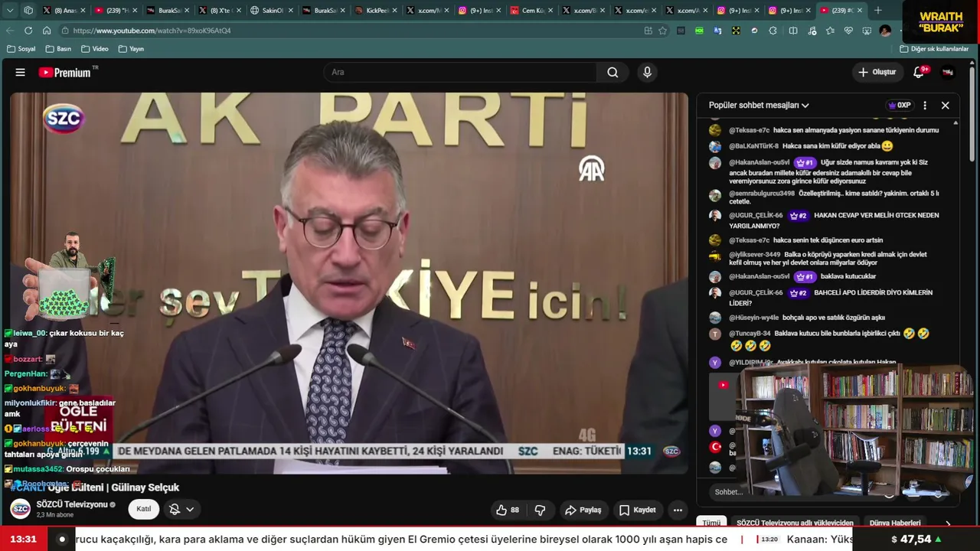View site information lock icon
This screenshot has height=551, width=980.
(65, 31)
